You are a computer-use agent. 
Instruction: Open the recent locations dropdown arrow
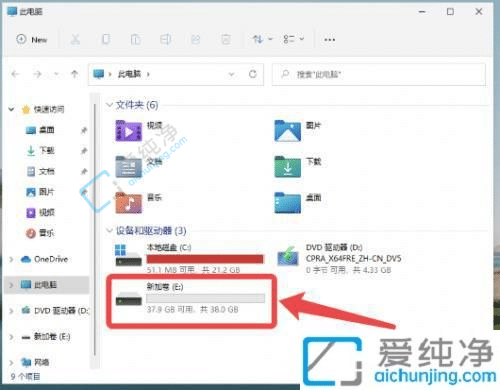[56, 74]
